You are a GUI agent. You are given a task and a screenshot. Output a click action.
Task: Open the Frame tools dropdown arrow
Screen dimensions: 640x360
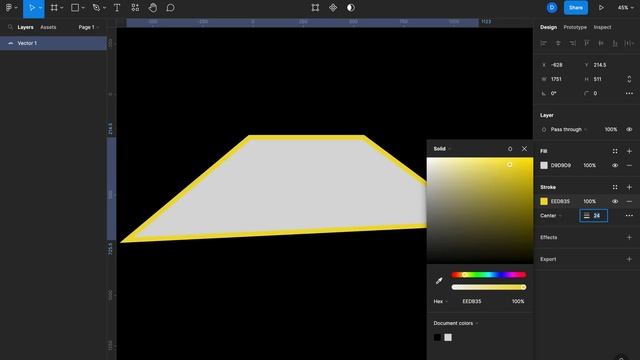[x=62, y=8]
